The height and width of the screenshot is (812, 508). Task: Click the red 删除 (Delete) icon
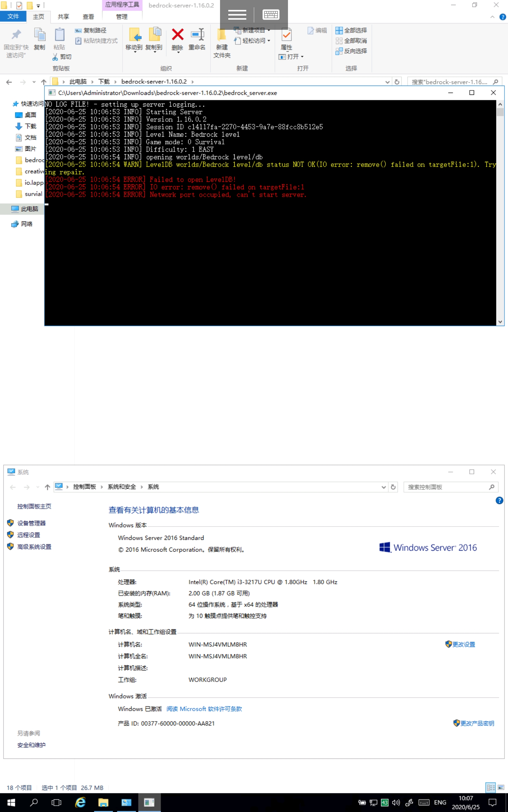click(178, 35)
